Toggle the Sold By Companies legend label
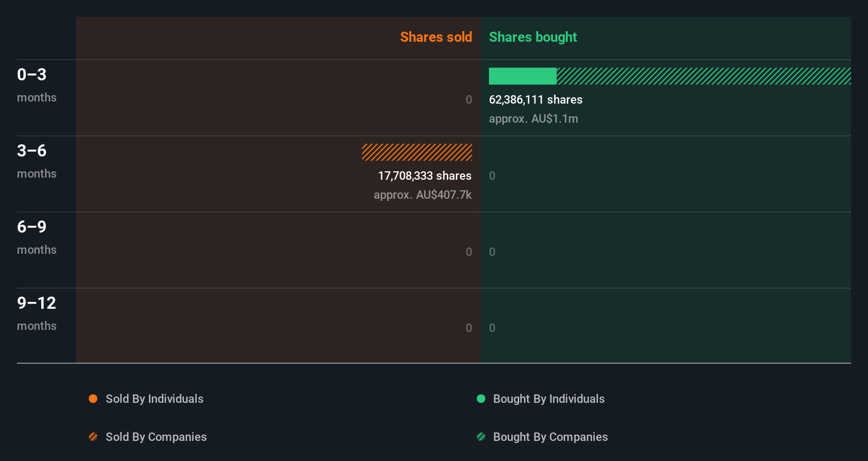 (x=156, y=437)
